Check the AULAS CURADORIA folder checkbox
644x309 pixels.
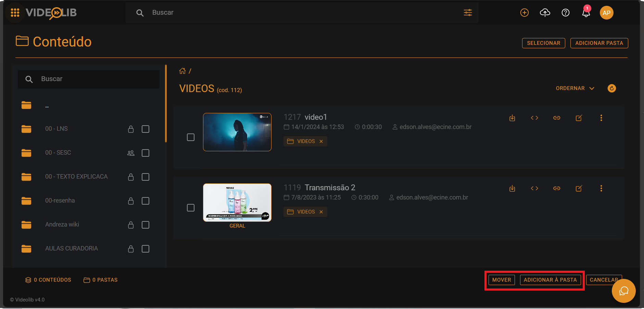pyautogui.click(x=146, y=249)
